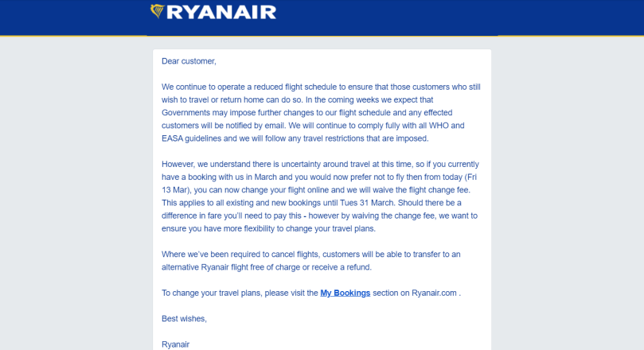Screen dimensions: 644x350
Task: Click the "Dear customer," greeting text
Action: (189, 61)
